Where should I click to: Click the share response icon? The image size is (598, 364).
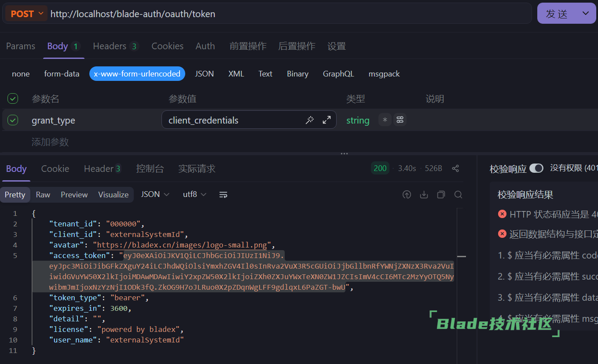455,168
